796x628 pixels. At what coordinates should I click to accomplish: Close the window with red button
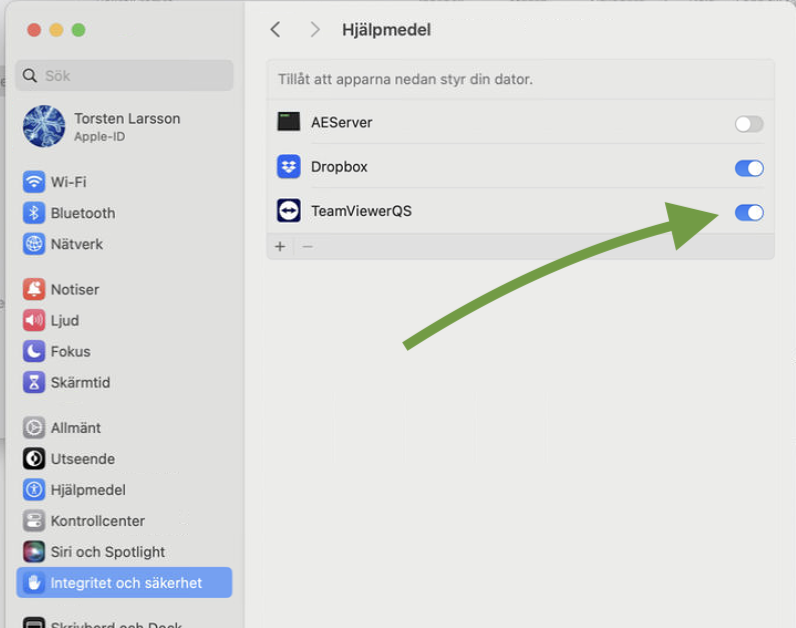[34, 30]
